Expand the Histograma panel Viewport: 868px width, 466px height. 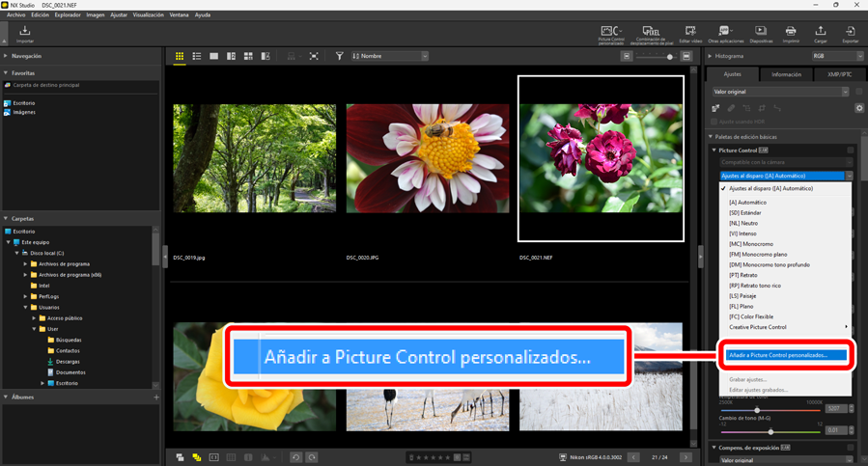pyautogui.click(x=711, y=57)
